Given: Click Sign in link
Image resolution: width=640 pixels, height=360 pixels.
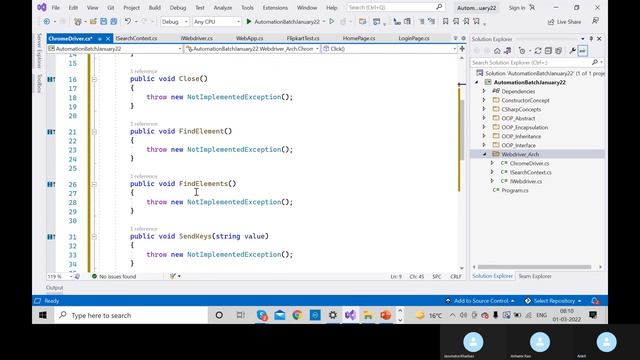Looking at the screenshot, I should coord(517,7).
